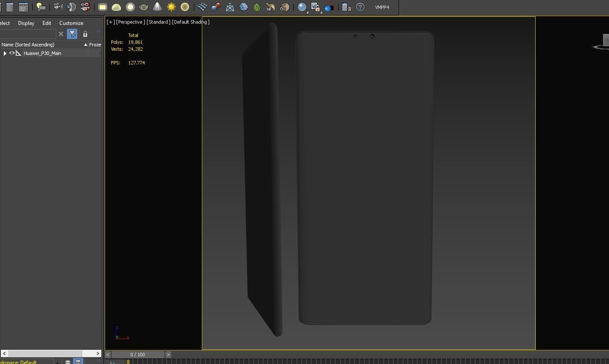Open the Edit menu

coord(47,23)
